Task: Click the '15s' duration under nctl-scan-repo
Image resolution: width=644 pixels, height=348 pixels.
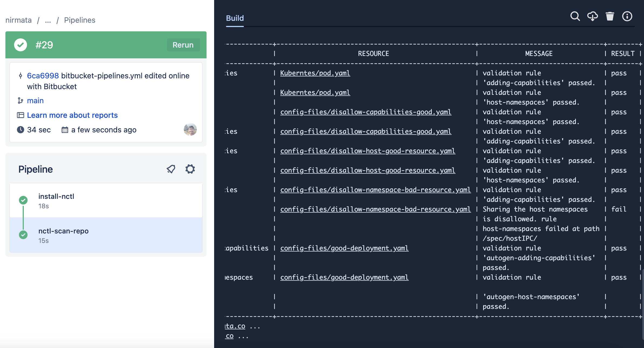Action: [x=44, y=241]
